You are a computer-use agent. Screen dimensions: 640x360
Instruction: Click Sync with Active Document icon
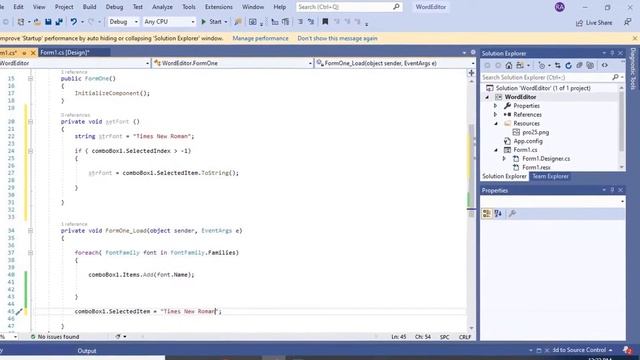tap(558, 65)
